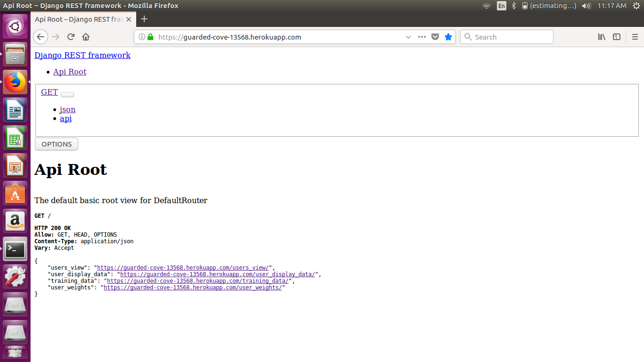Click the Django REST framework link
The width and height of the screenshot is (644, 362).
tap(83, 55)
